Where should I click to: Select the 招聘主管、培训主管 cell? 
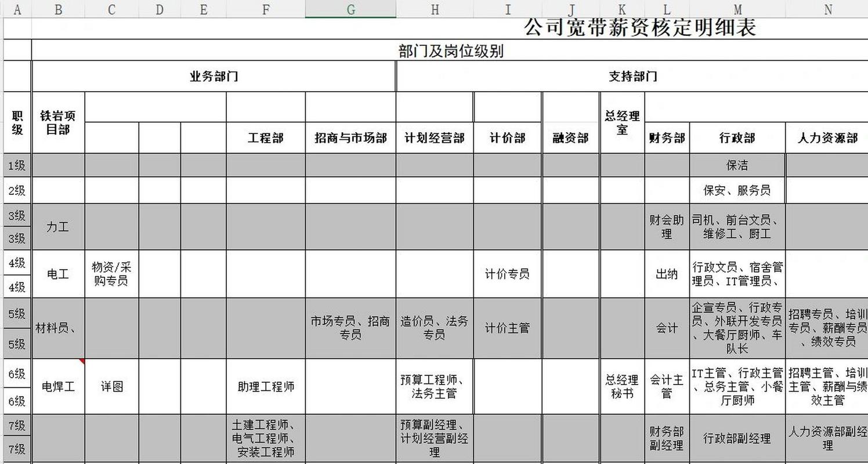tap(827, 386)
